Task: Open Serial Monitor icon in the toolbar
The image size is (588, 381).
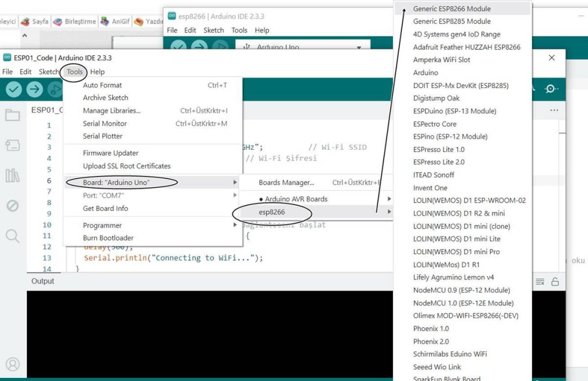Action: [550, 89]
